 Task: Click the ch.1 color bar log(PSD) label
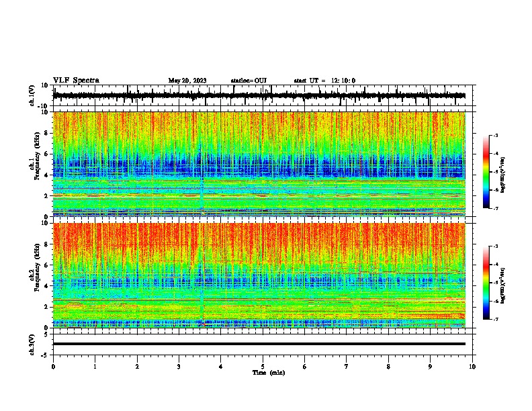(x=503, y=175)
